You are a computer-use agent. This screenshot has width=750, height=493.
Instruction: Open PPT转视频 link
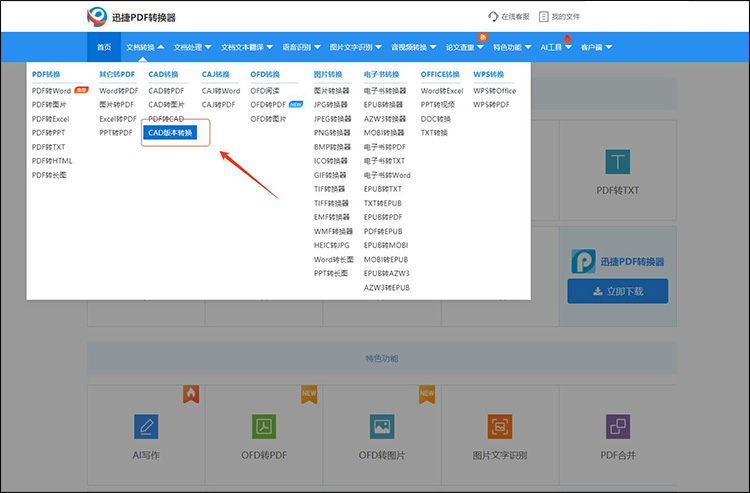point(438,104)
